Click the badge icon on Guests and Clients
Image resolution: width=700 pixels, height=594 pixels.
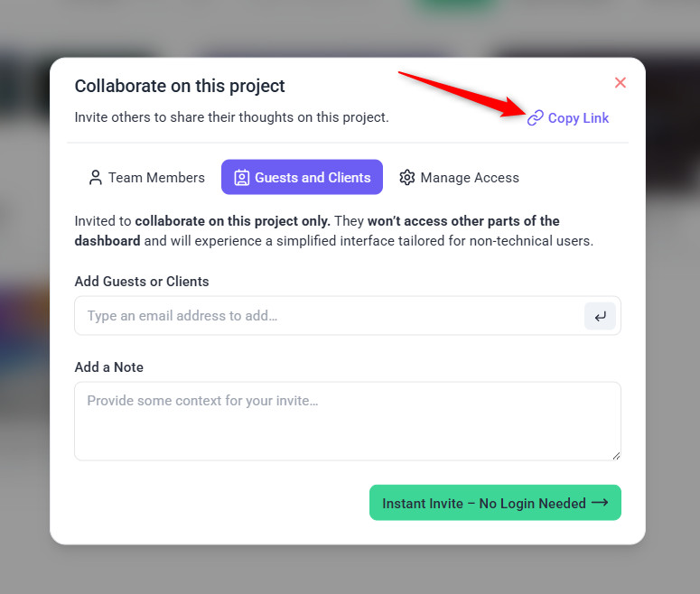241,178
